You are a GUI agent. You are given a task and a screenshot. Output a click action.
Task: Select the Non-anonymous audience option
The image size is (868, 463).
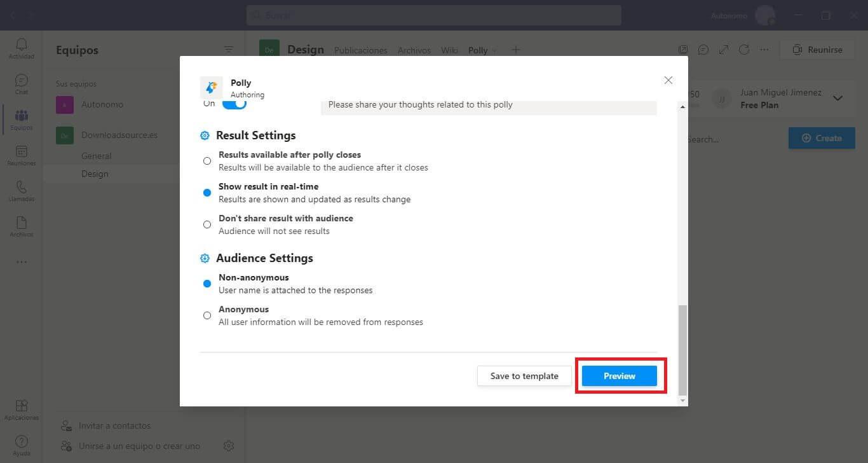coord(207,284)
